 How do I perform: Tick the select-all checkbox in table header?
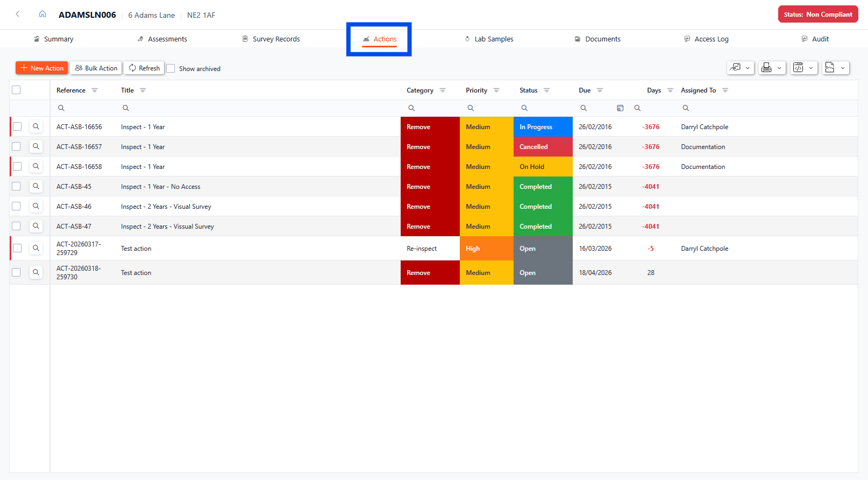(16, 90)
